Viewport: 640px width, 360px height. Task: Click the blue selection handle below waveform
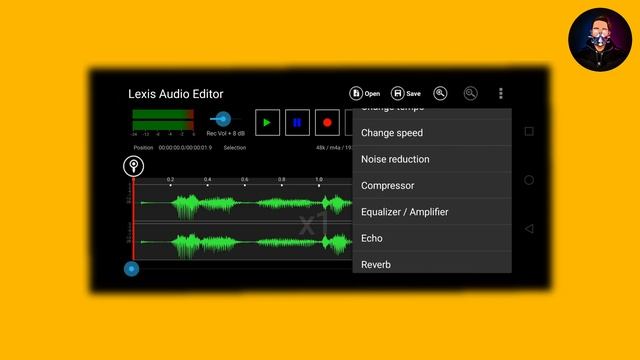click(x=131, y=269)
